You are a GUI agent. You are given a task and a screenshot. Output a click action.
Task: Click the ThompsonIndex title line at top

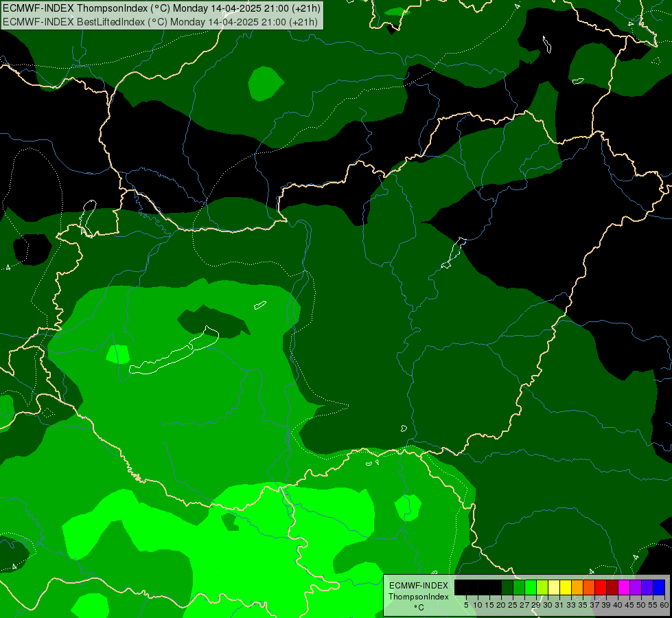(161, 8)
